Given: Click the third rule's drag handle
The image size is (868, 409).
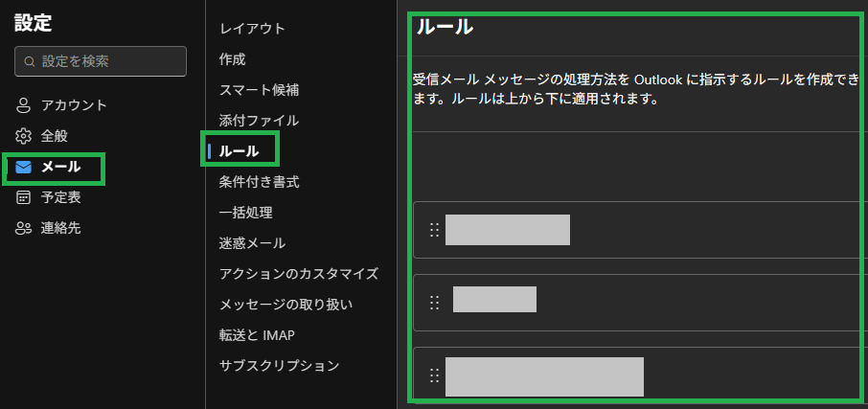Looking at the screenshot, I should pos(435,375).
